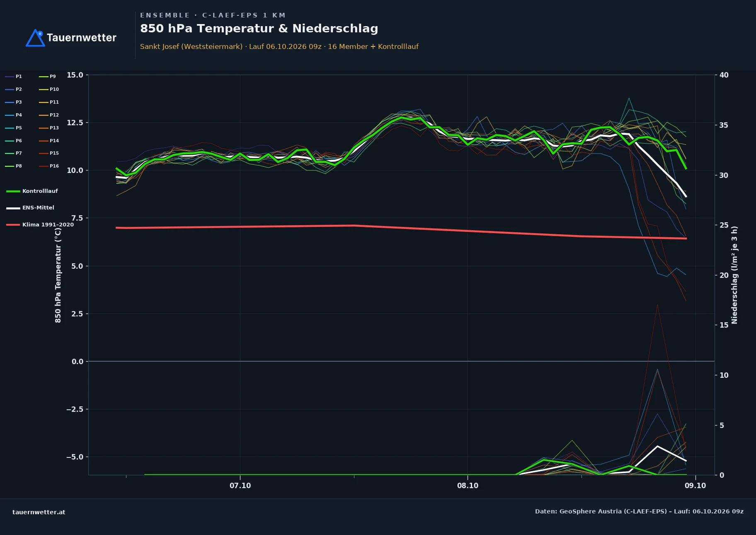Click the Niederschlag (l/m² je 3 h) axis title
The image size is (756, 535).
pyautogui.click(x=734, y=275)
